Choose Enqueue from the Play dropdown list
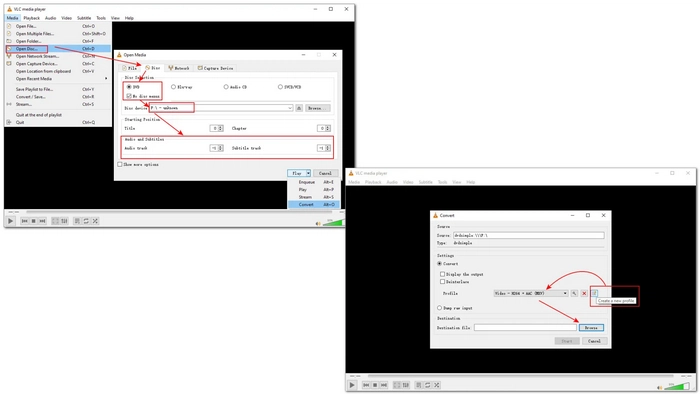Image resolution: width=700 pixels, height=394 pixels. point(314,182)
